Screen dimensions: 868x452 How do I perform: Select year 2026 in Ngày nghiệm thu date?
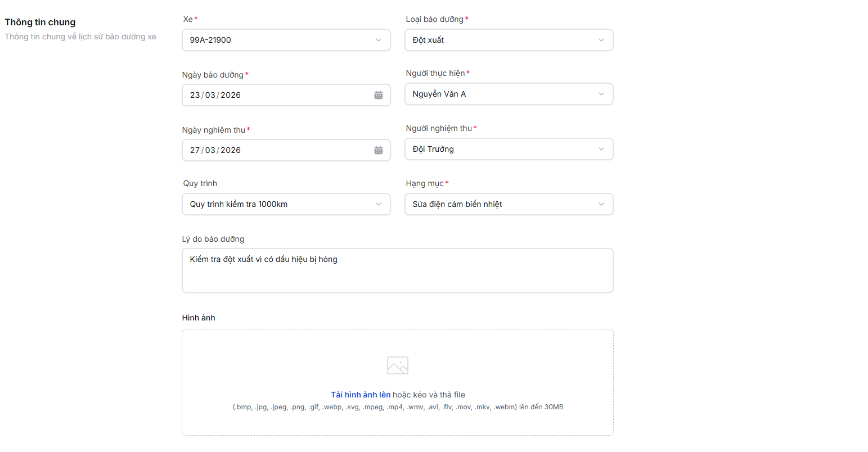(x=231, y=150)
